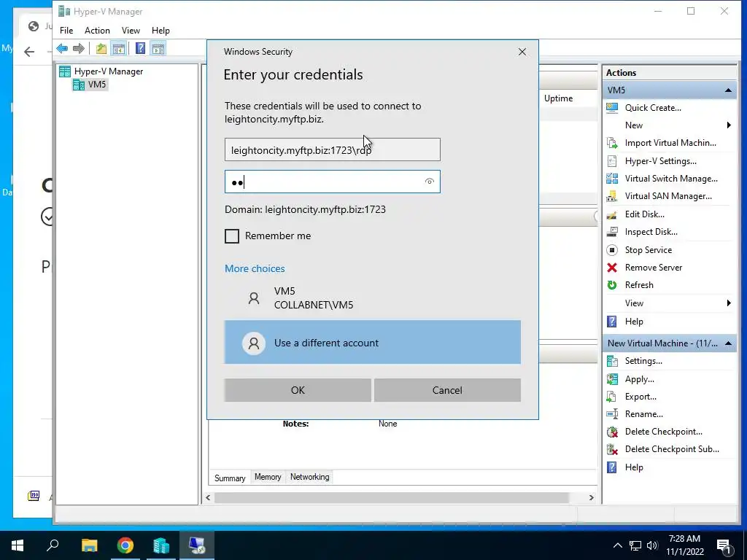Viewport: 747px width, 560px height.
Task: Click the password input field
Action: click(333, 182)
